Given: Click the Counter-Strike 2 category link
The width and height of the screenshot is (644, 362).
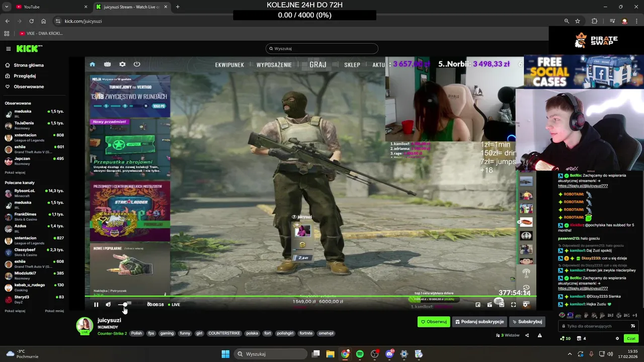Looking at the screenshot, I should coord(112,333).
